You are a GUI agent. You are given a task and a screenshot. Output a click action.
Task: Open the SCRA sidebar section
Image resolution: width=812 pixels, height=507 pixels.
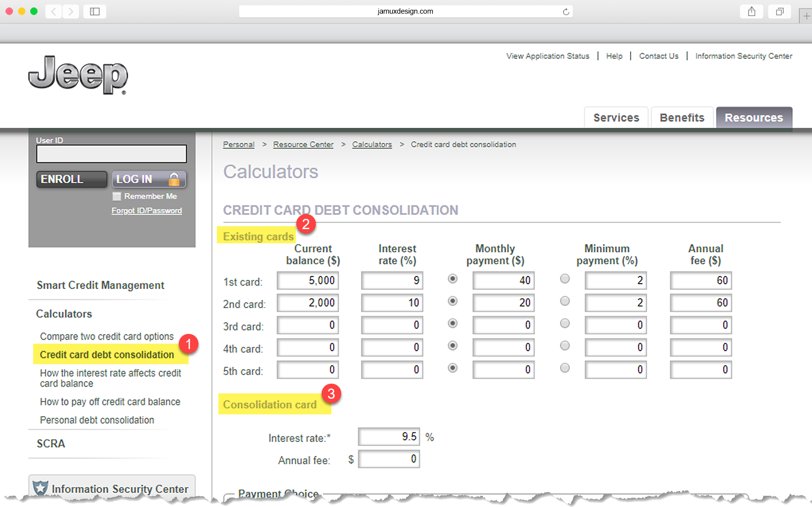(x=51, y=444)
